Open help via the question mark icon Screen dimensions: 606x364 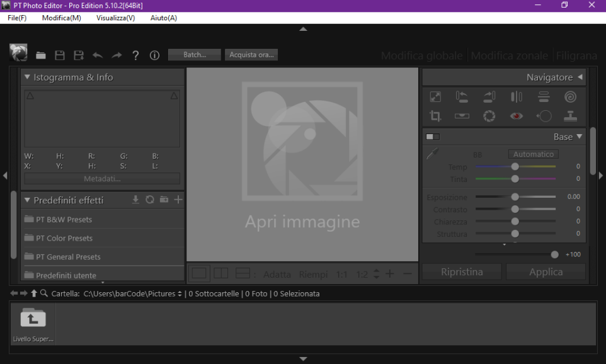pyautogui.click(x=135, y=55)
